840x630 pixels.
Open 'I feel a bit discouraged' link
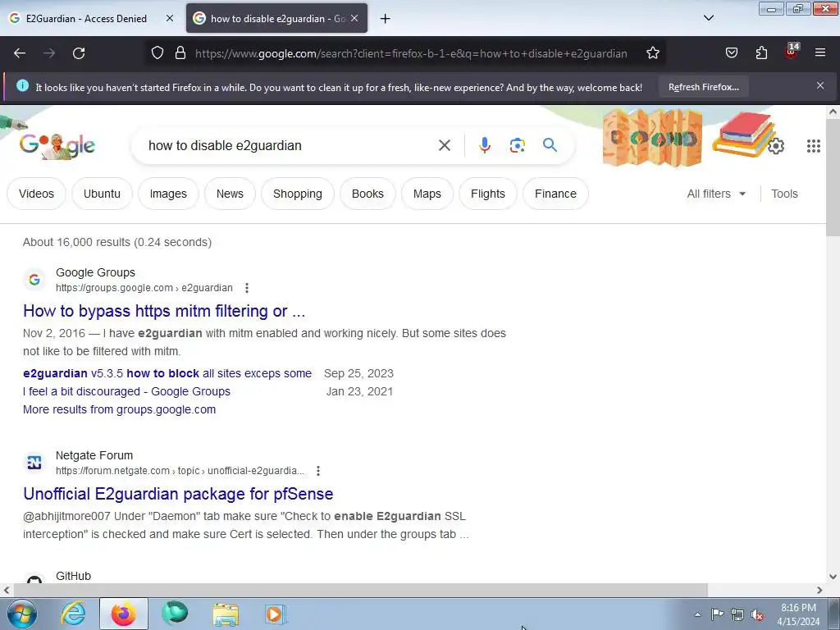point(126,391)
